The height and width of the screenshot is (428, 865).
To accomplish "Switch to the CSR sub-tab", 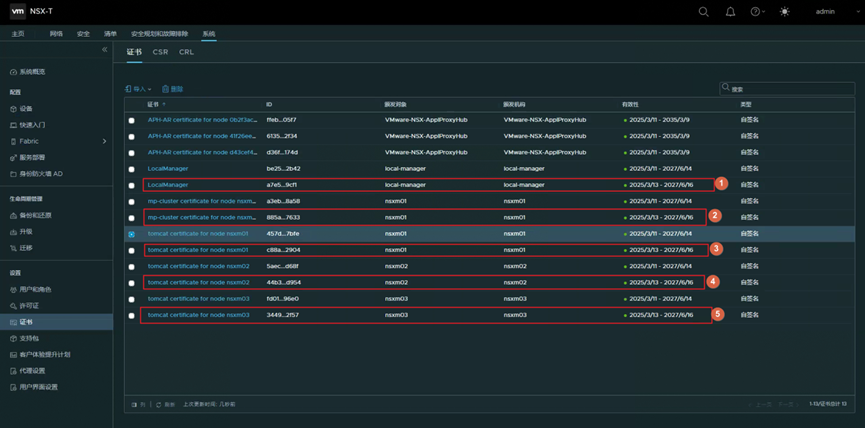I will [x=161, y=52].
